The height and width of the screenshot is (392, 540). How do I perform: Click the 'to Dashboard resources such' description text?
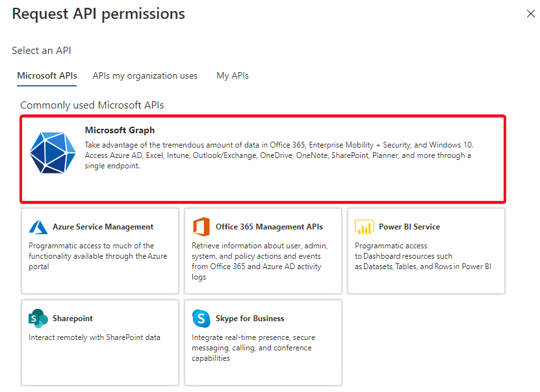pyautogui.click(x=423, y=256)
